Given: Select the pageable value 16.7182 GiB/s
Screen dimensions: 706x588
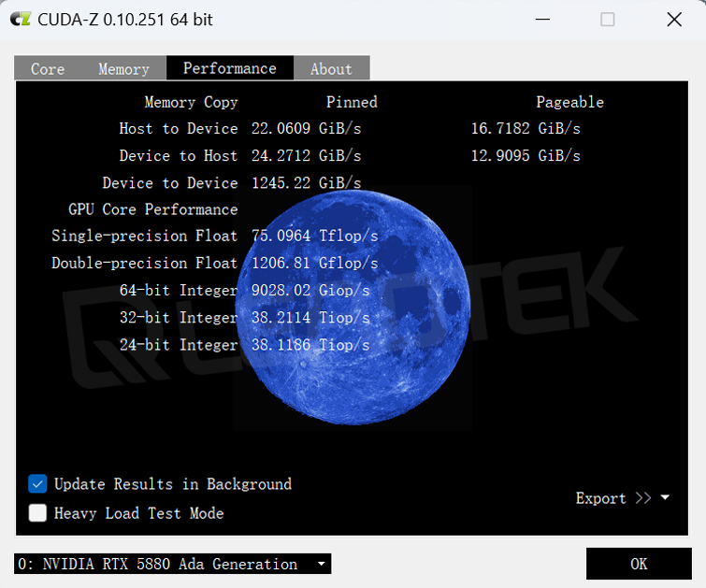Looking at the screenshot, I should (526, 129).
